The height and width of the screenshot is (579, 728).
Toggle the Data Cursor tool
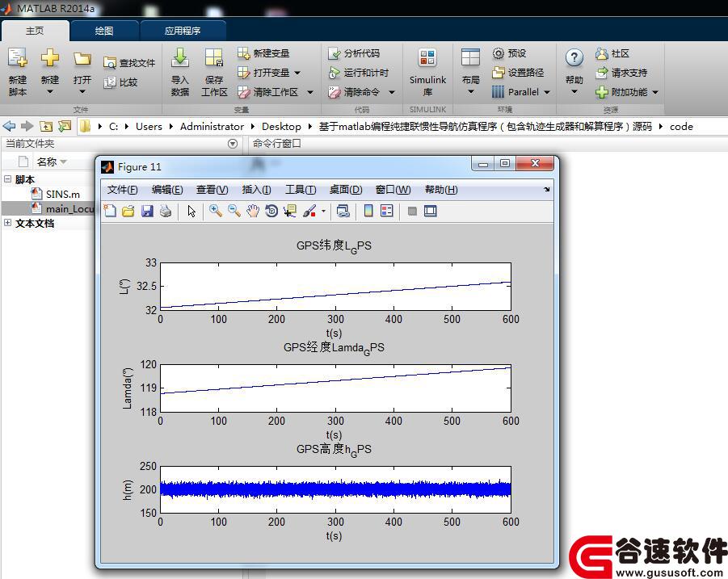tap(290, 211)
